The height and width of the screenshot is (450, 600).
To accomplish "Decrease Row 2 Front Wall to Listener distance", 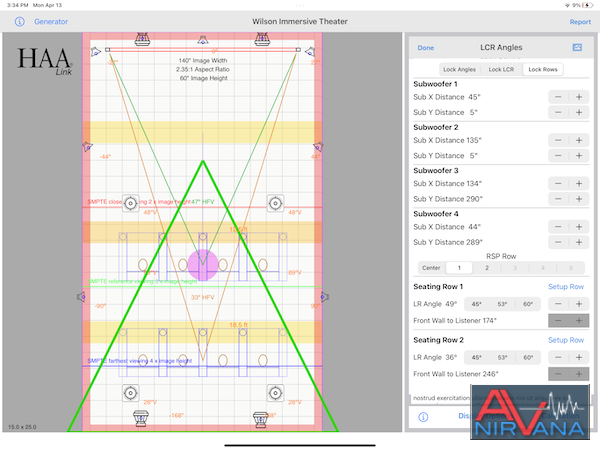I will click(558, 374).
